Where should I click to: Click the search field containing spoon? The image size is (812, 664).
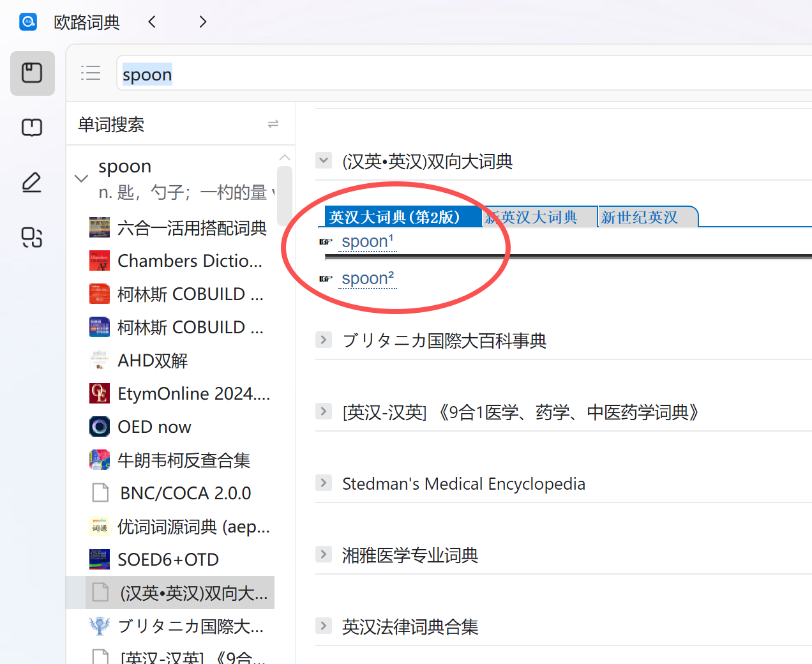(447, 75)
